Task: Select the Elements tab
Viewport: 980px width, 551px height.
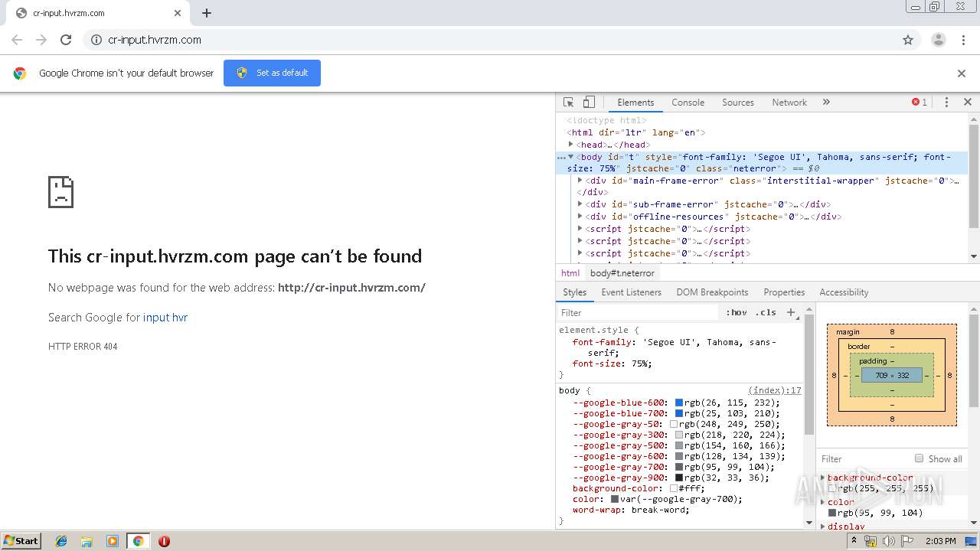Action: (x=635, y=102)
